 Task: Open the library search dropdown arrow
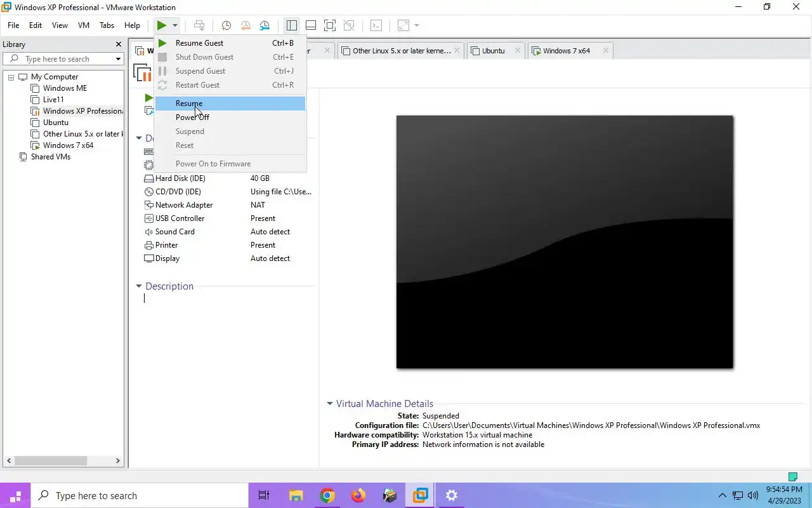118,59
